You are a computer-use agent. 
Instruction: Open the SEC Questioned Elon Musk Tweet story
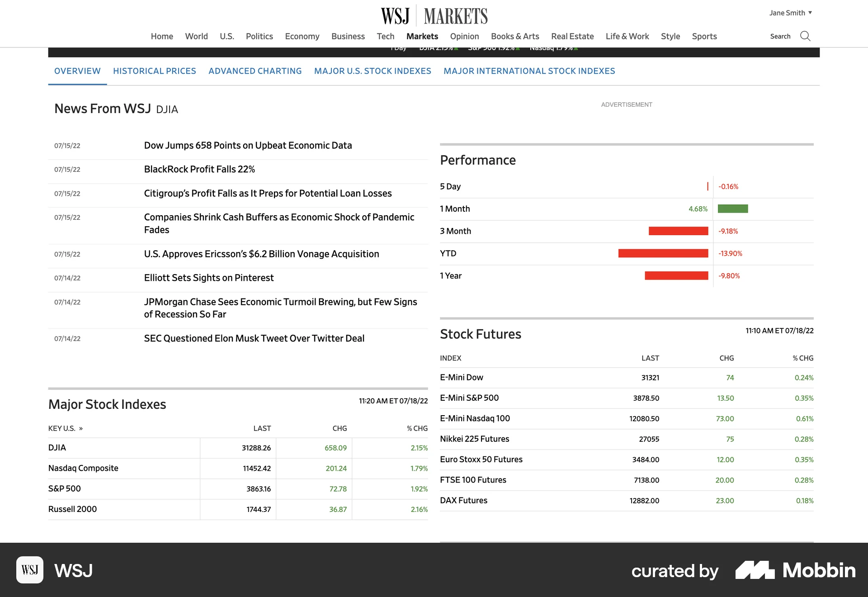(254, 338)
